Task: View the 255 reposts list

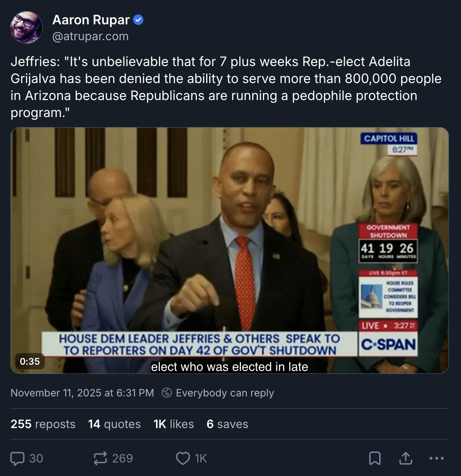Action: click(43, 424)
